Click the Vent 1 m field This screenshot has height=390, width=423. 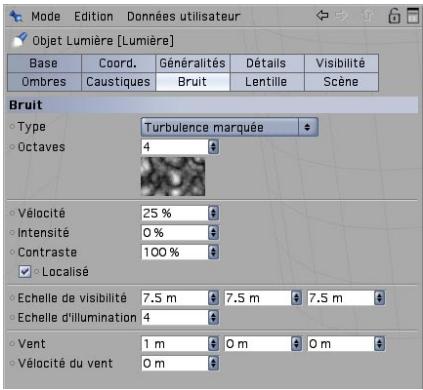point(175,344)
